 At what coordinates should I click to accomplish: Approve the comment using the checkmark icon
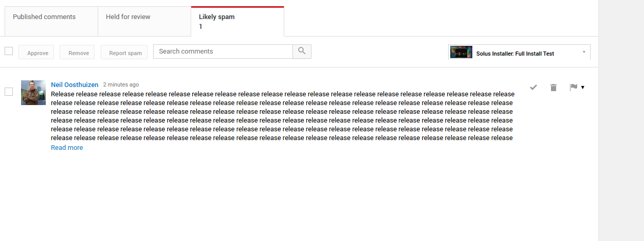533,88
